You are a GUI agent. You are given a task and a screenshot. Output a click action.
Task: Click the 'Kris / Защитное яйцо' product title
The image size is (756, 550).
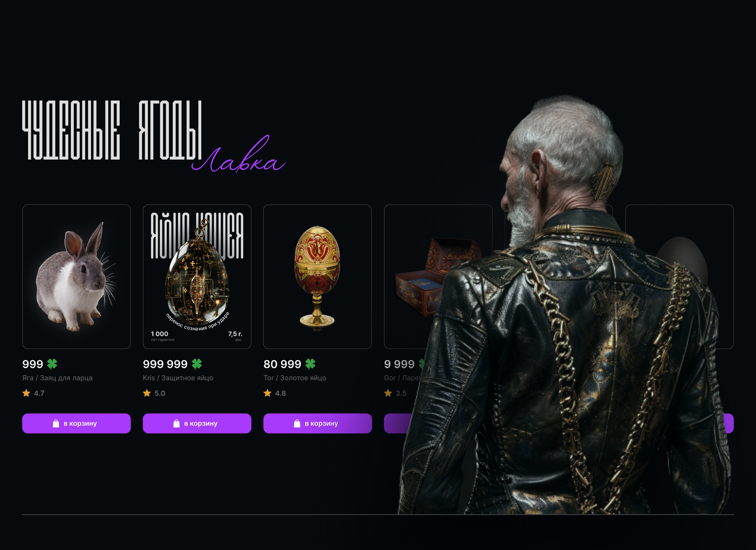(x=178, y=378)
